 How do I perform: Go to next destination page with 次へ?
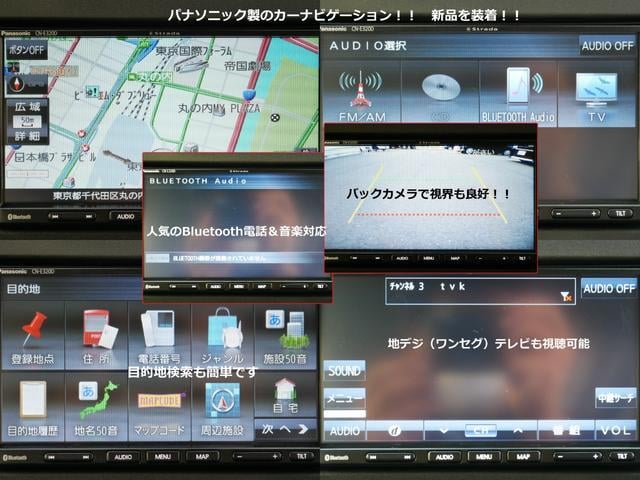(x=285, y=428)
